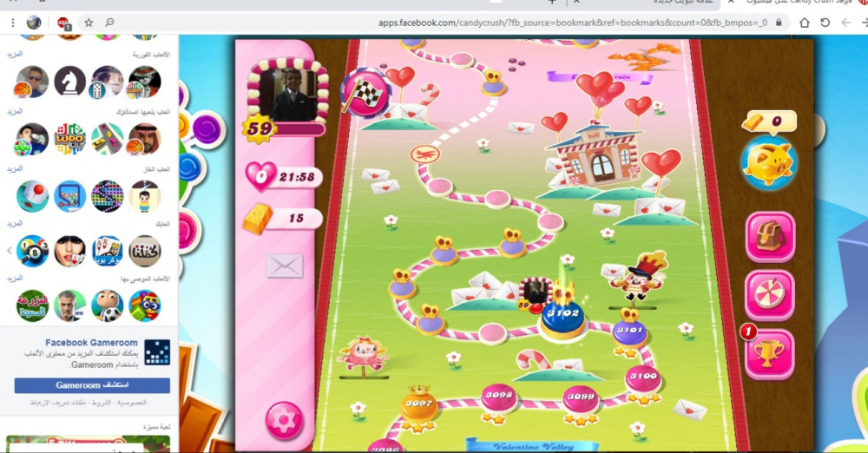Open the Ludo Club game icon
868x453 pixels.
pyautogui.click(x=69, y=139)
